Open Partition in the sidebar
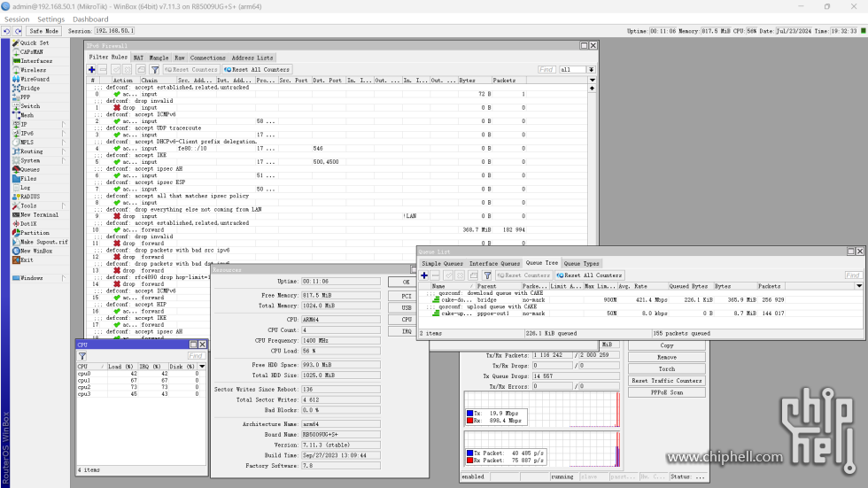868x488 pixels. point(35,233)
